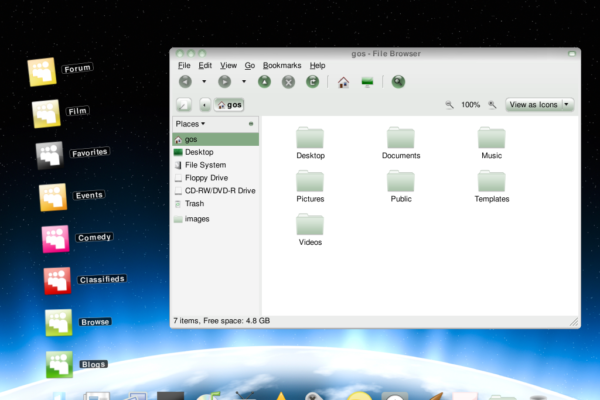This screenshot has width=600, height=400.
Task: Select CD-RW/DVD-R Drive in the sidebar
Action: 216,191
